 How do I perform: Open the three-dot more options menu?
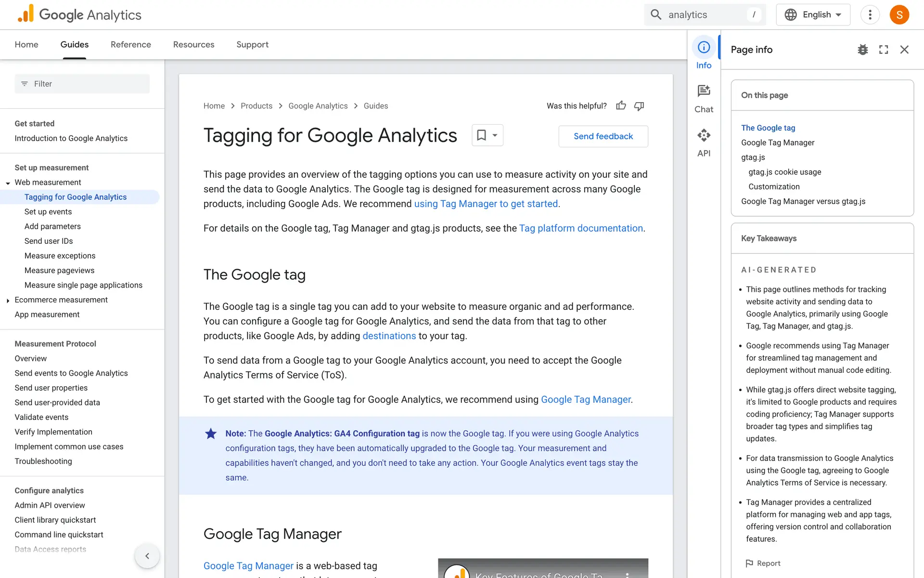pos(870,14)
